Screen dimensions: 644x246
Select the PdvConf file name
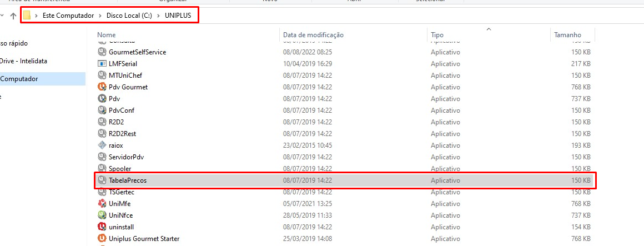pos(122,110)
